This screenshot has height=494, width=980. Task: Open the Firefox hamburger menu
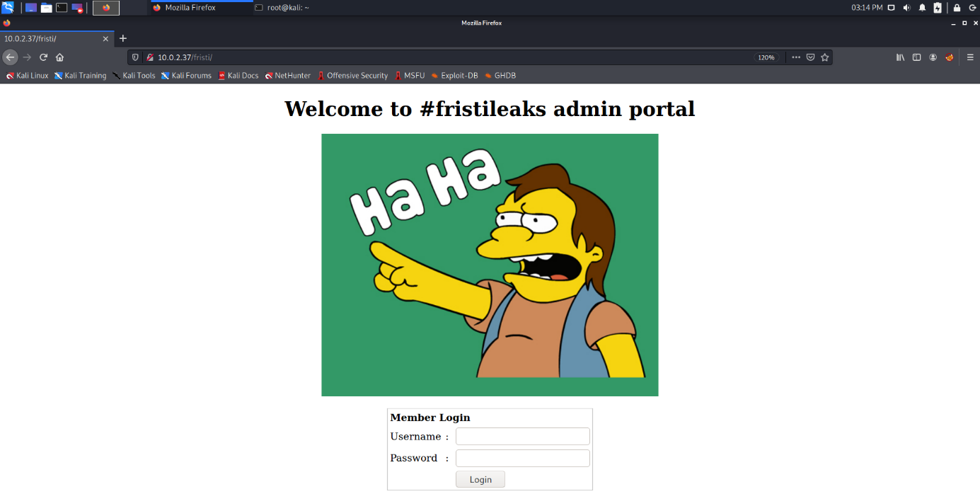(x=970, y=57)
